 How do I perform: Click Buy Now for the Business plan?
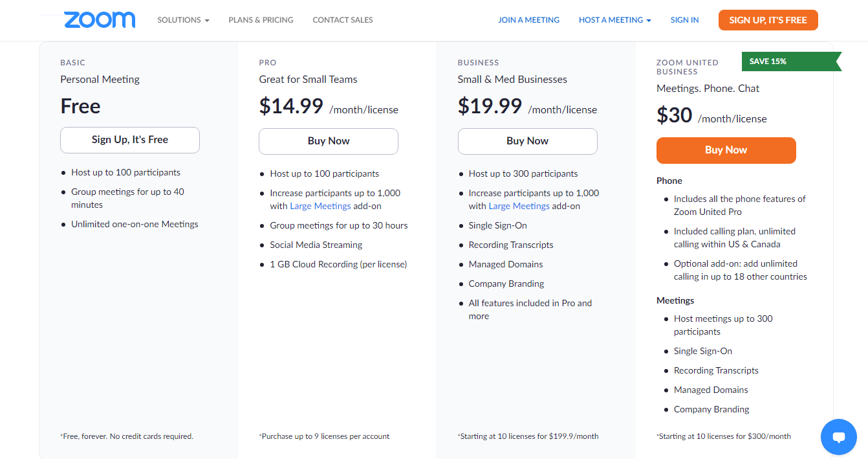pos(527,141)
